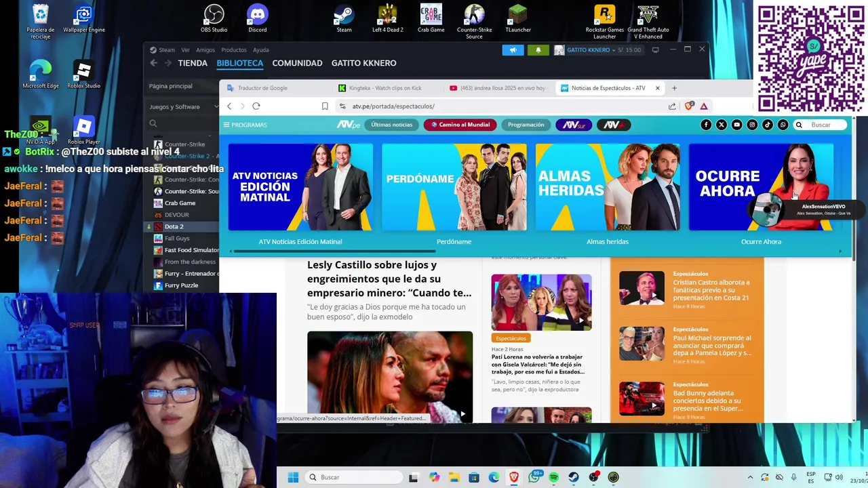Open Steam notifications bell
Viewport: 868px width, 488px height.
(x=538, y=50)
